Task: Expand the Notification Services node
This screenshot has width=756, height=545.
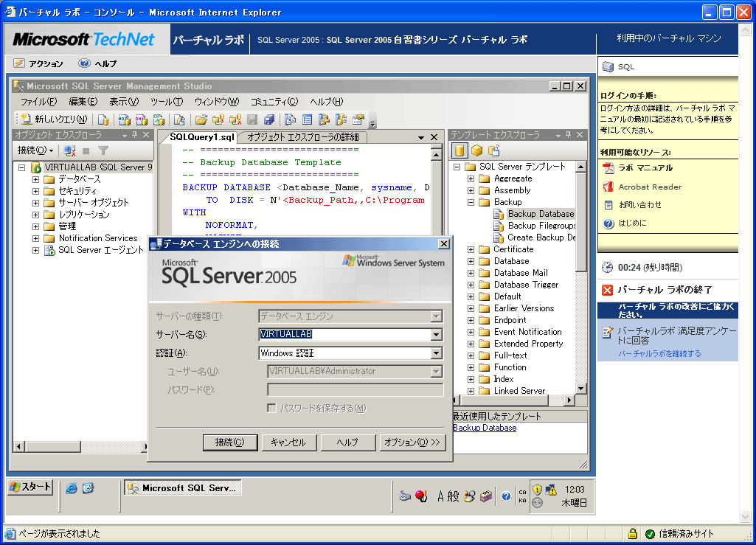Action: click(35, 238)
